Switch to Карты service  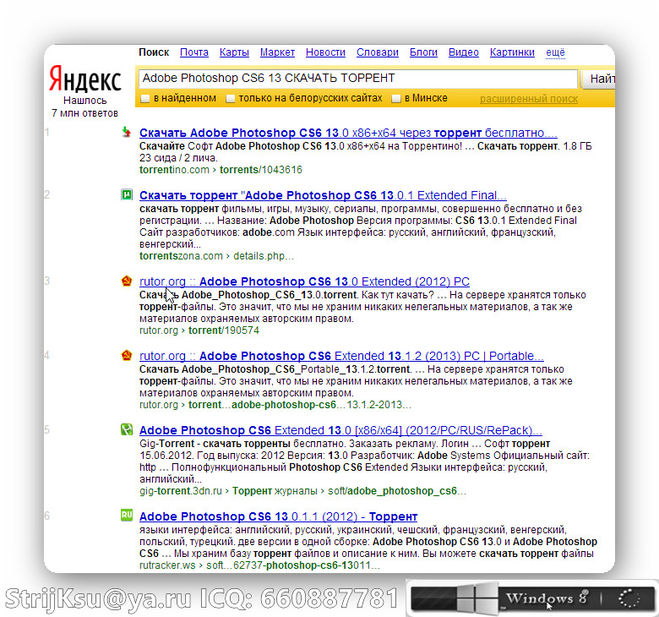point(234,53)
